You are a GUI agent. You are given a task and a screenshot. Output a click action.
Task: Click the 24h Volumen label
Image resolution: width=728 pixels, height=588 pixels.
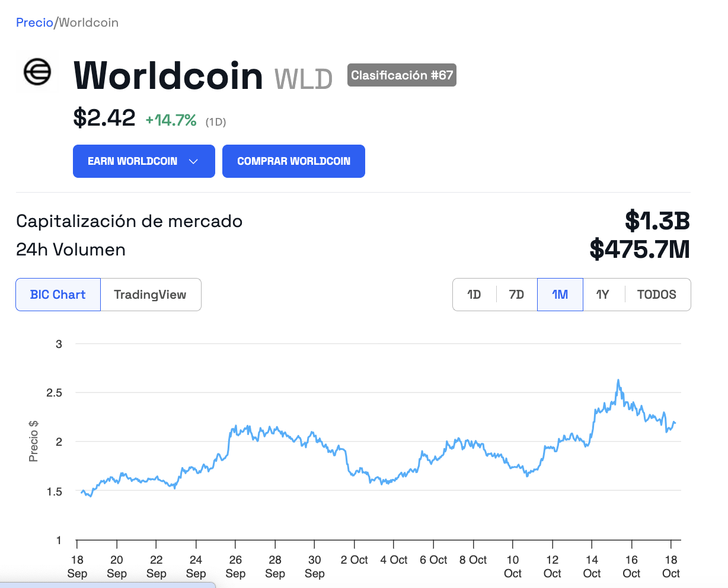click(x=71, y=250)
